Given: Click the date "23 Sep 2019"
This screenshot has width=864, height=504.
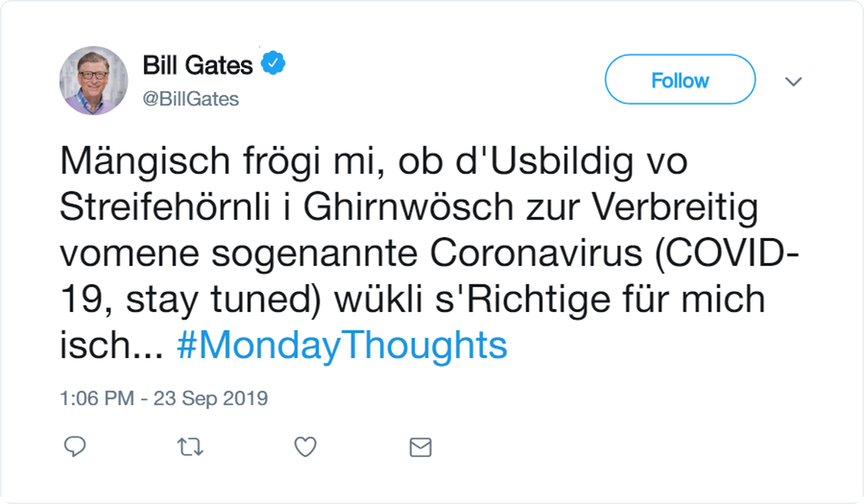Looking at the screenshot, I should (210, 398).
